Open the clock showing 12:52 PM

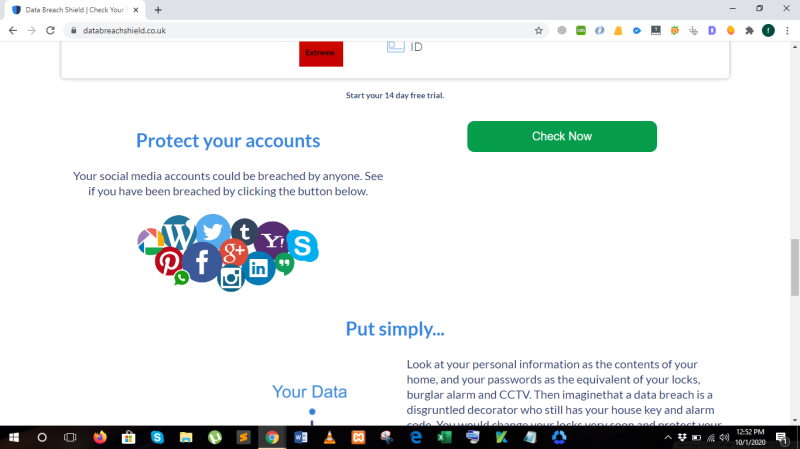[x=751, y=437]
